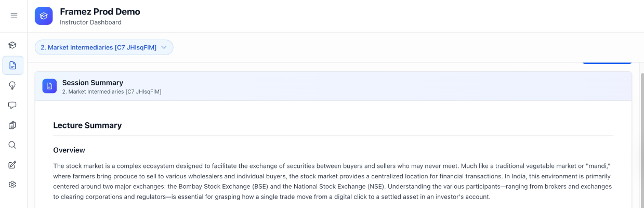Select the document summary sidebar icon
644x208 pixels.
tap(12, 66)
